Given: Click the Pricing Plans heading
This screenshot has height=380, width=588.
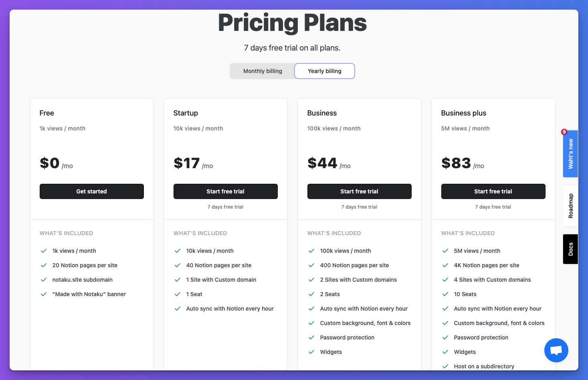Looking at the screenshot, I should [293, 23].
